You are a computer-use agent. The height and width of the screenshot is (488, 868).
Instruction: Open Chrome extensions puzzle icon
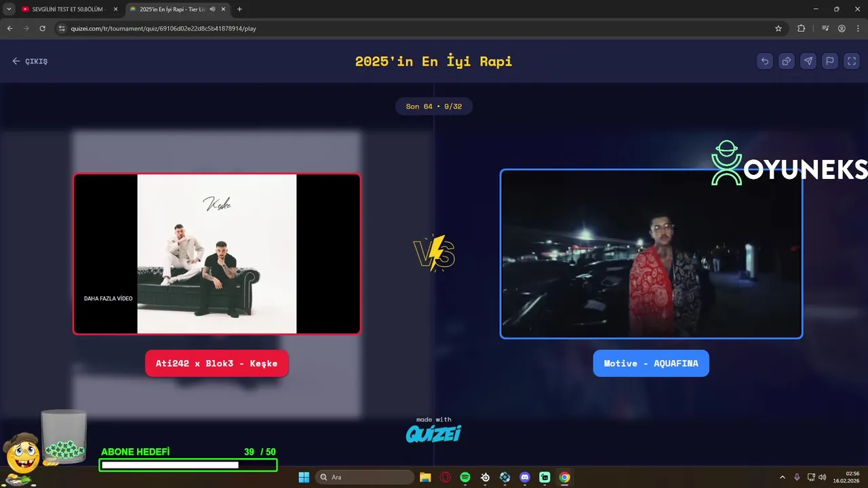click(x=802, y=28)
